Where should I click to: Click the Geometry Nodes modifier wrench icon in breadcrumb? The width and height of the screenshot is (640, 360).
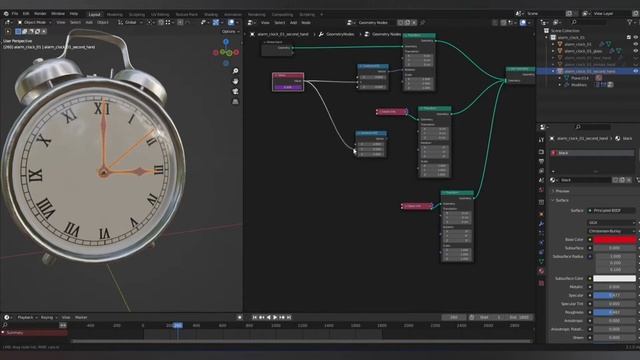321,34
